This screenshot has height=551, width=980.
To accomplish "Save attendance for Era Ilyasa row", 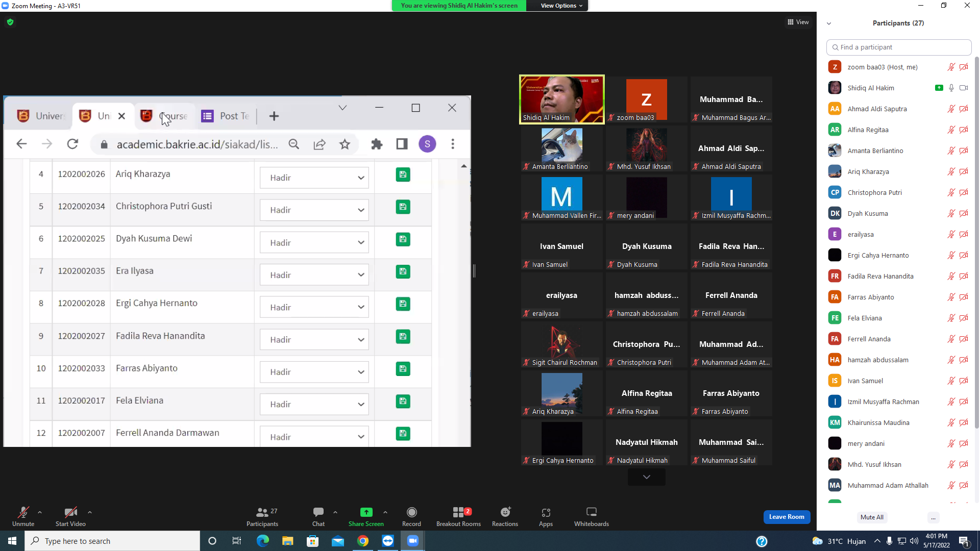I will tap(403, 271).
